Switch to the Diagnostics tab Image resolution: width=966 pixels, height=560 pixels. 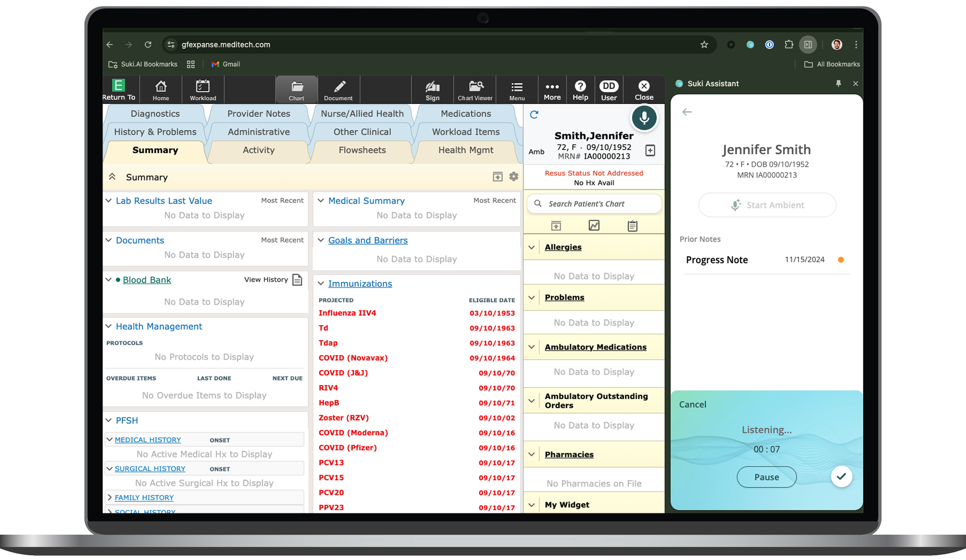pyautogui.click(x=155, y=114)
